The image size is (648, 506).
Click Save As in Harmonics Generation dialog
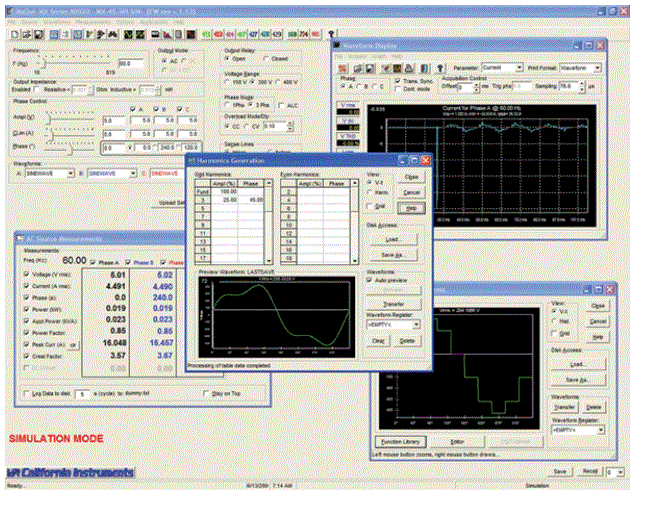(392, 255)
